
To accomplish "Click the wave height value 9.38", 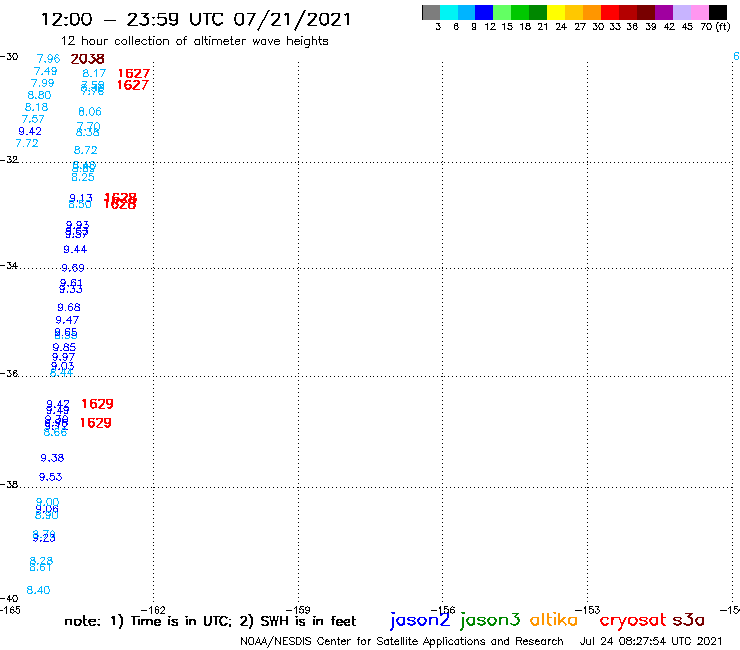I will pyautogui.click(x=52, y=458).
